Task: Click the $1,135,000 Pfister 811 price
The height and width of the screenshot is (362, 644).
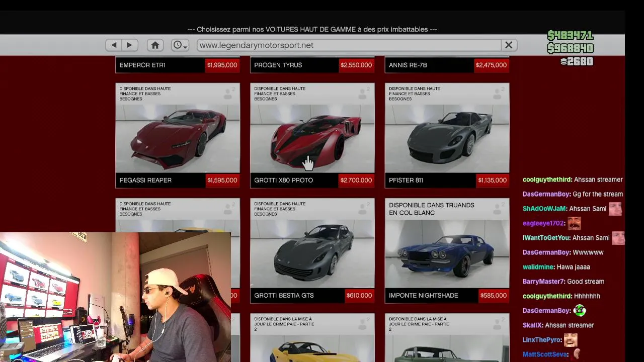Action: pyautogui.click(x=492, y=180)
